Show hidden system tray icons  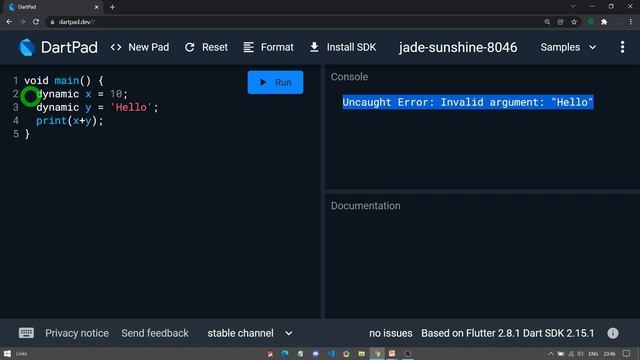(551, 354)
